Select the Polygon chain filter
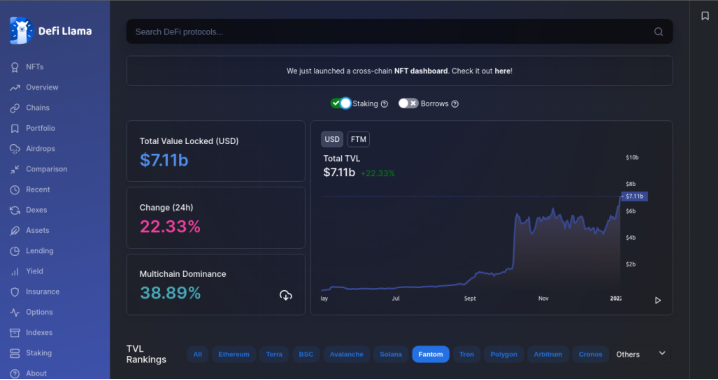 [x=504, y=354]
